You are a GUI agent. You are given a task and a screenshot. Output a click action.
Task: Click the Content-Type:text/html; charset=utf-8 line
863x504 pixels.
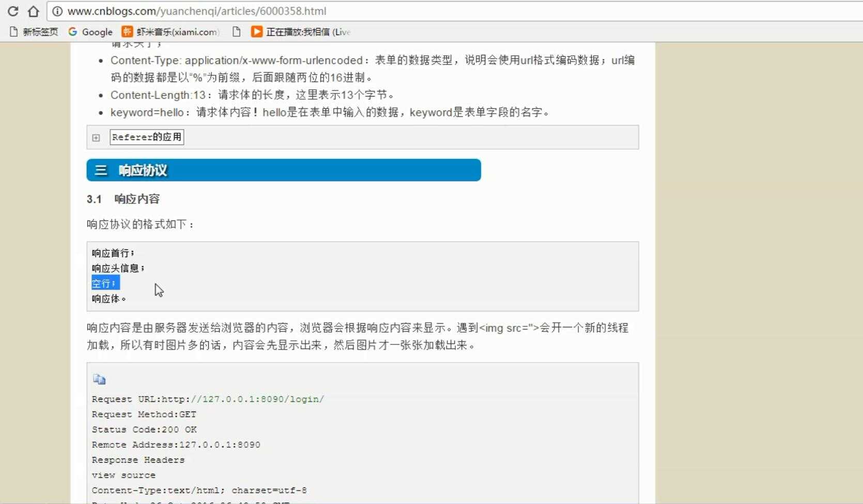click(x=199, y=490)
